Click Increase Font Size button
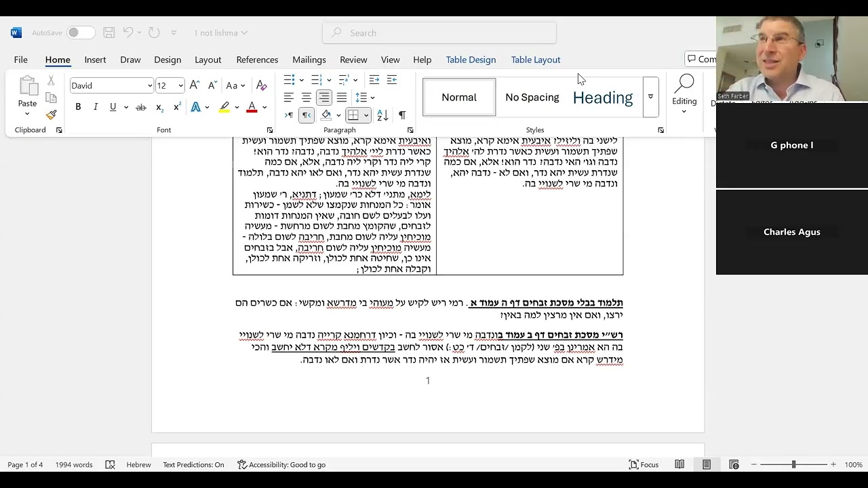This screenshot has width=868, height=488. tap(195, 85)
